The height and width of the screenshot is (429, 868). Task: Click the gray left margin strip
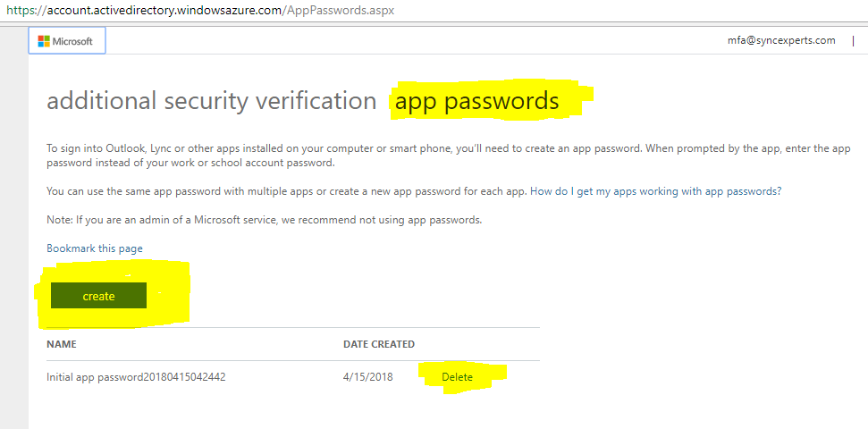pos(13,227)
